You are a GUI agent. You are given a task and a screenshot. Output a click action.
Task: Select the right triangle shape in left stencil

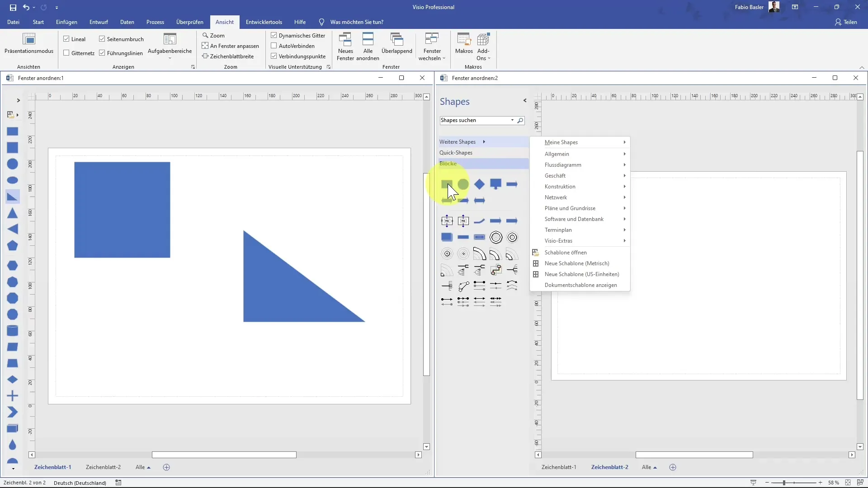click(x=13, y=197)
